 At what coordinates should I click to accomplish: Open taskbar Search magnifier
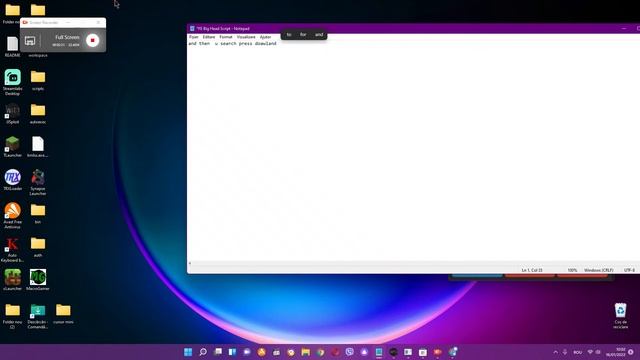coord(203,352)
